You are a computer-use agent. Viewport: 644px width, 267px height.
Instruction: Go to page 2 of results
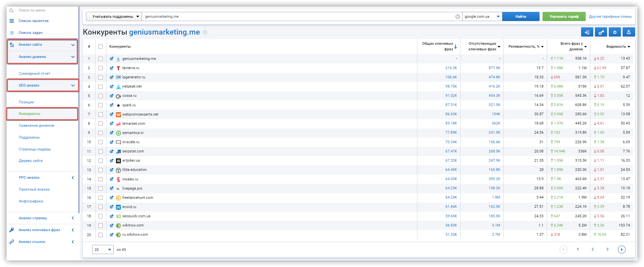tap(593, 250)
